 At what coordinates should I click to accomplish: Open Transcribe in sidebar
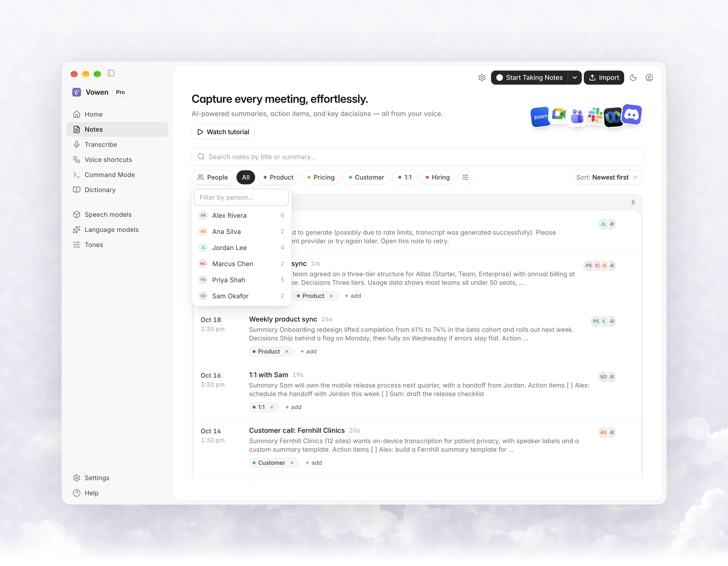[118, 144]
